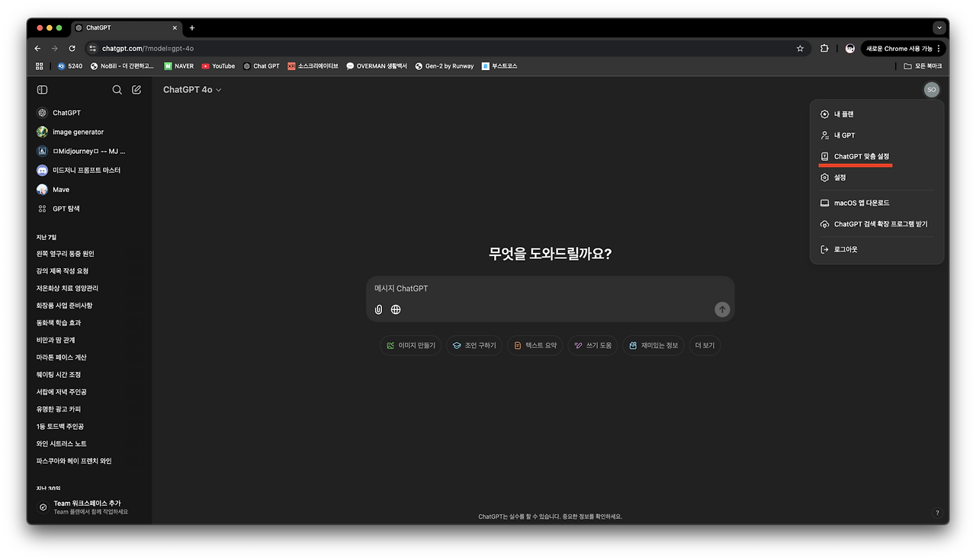Expand the ChatGPT 4o model selector

pyautogui.click(x=192, y=90)
